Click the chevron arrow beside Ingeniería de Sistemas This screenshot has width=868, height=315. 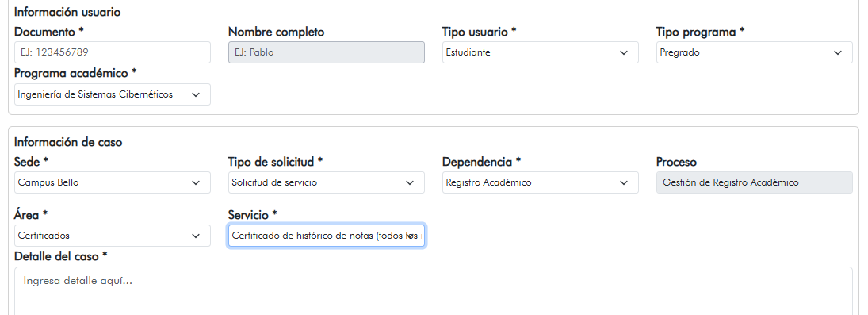[x=196, y=95]
